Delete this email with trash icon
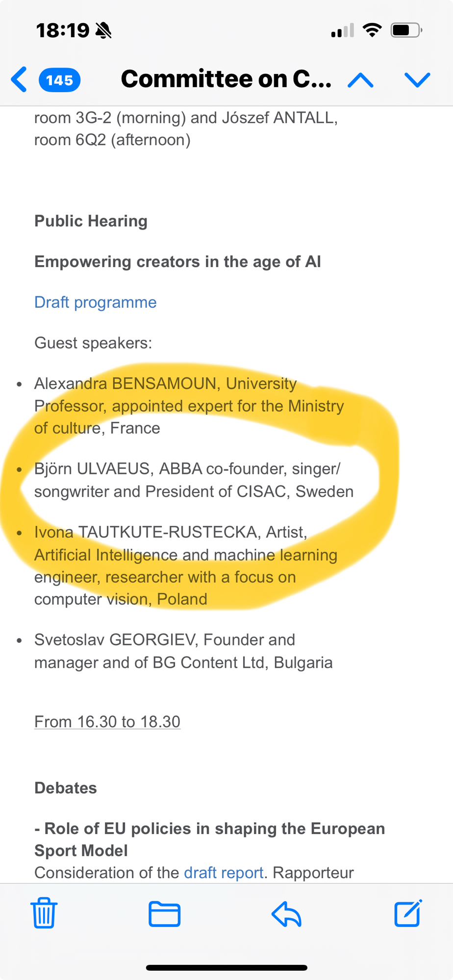The image size is (453, 980). click(44, 913)
